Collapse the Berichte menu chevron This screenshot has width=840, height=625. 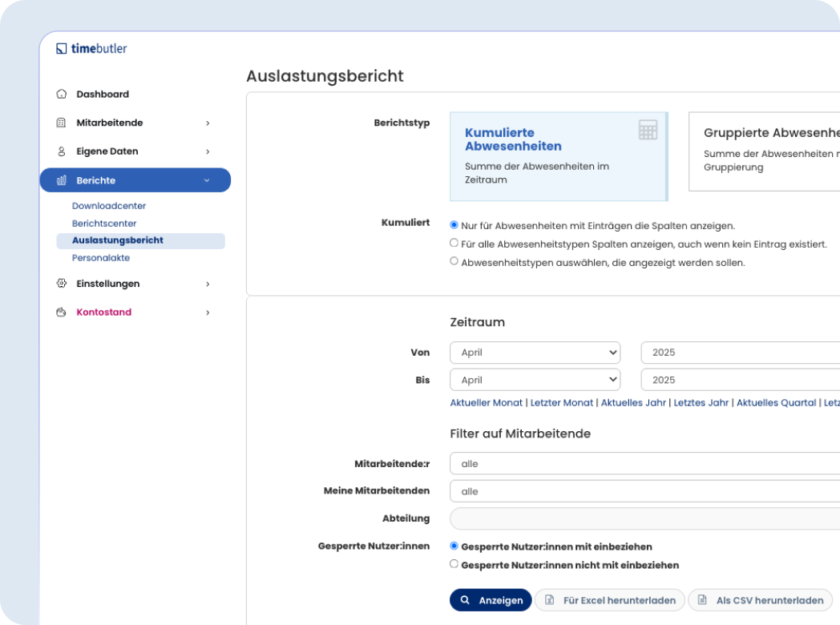click(x=207, y=180)
